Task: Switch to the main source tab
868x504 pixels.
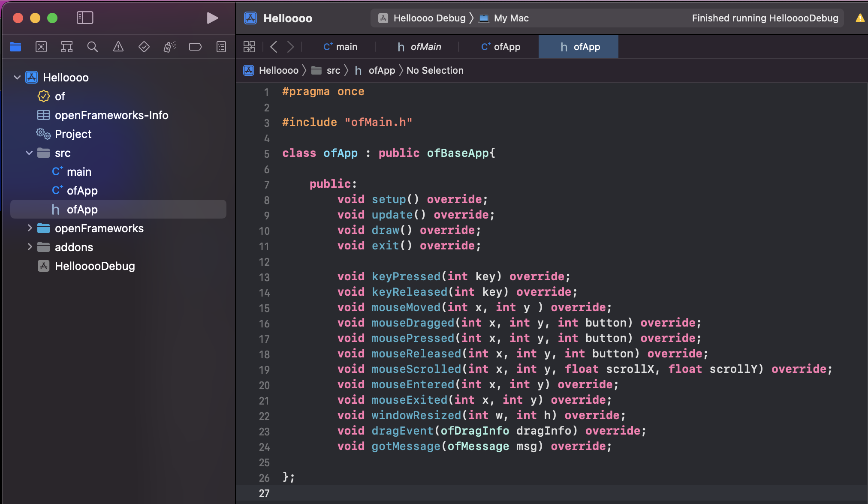Action: tap(341, 47)
